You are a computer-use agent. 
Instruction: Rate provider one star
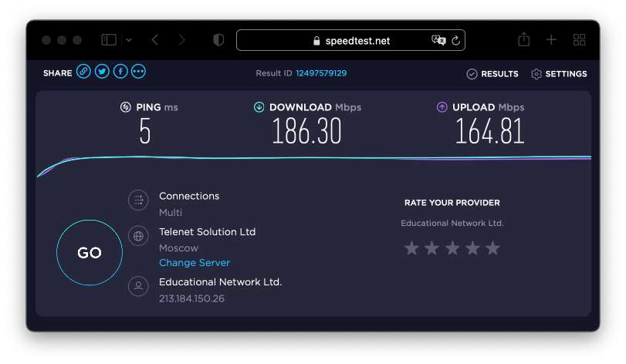[411, 248]
